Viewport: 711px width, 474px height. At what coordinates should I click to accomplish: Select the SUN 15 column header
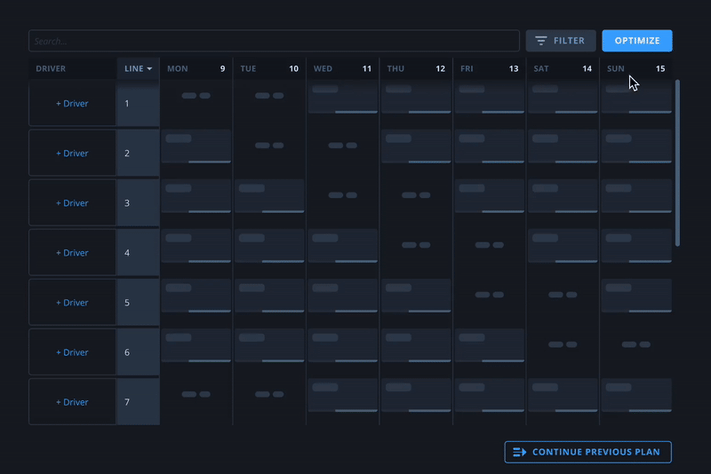click(x=636, y=68)
